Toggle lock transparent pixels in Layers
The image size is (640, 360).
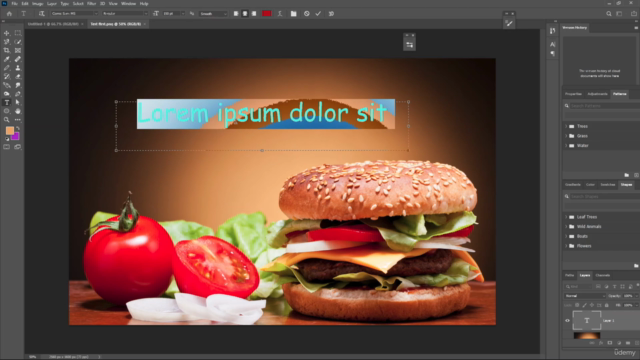577,305
